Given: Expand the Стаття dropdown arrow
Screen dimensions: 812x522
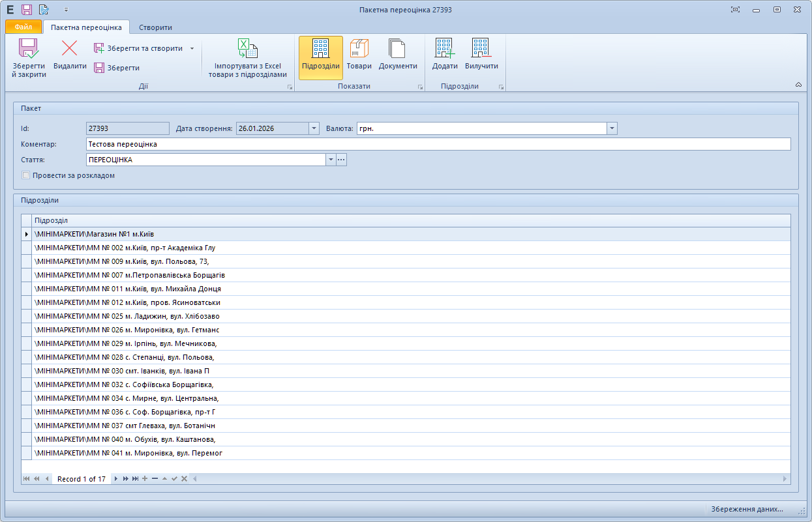Looking at the screenshot, I should tap(331, 160).
